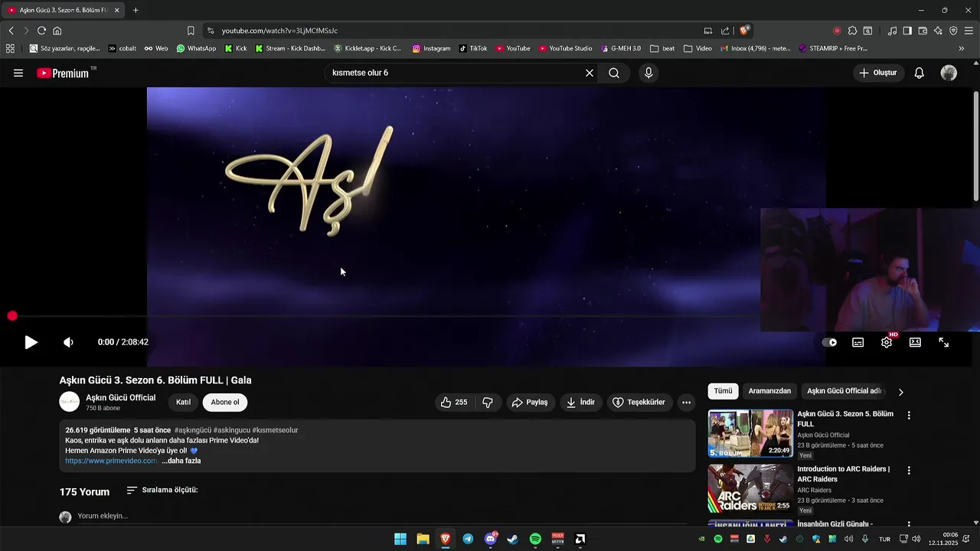Bookmark this page in address bar
This screenshot has width=980, height=551.
coord(191,31)
